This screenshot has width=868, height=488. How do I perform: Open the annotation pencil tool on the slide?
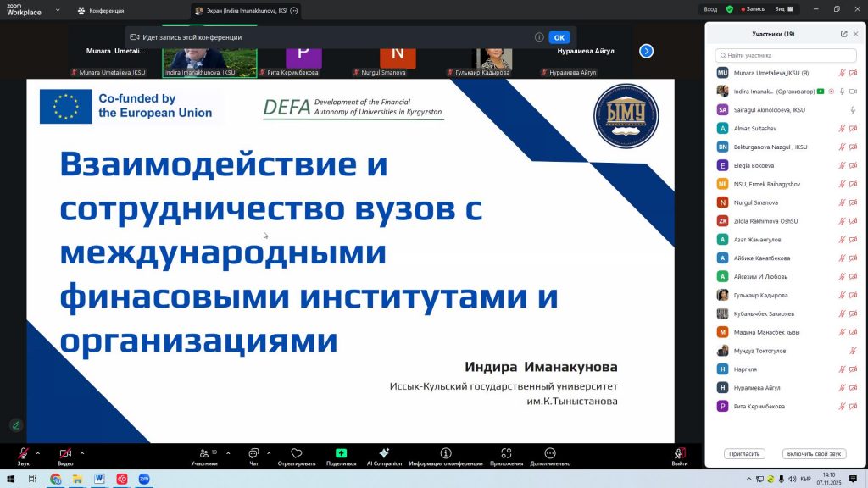(x=16, y=425)
